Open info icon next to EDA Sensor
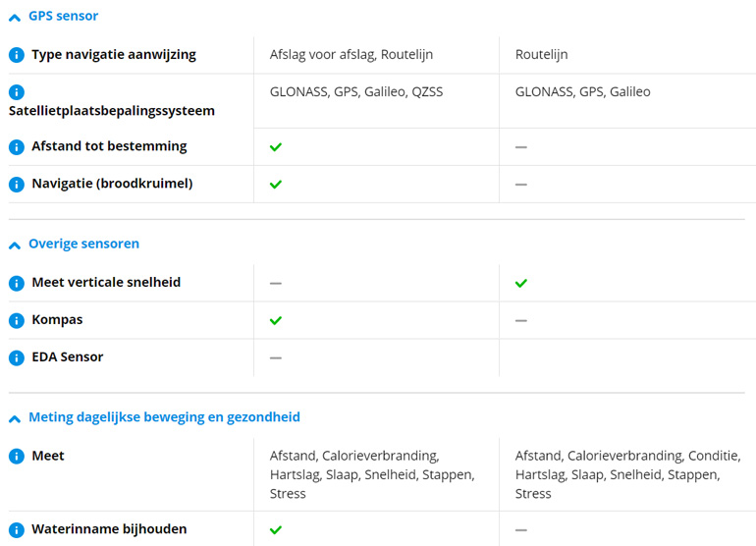This screenshot has width=756, height=546. click(17, 357)
